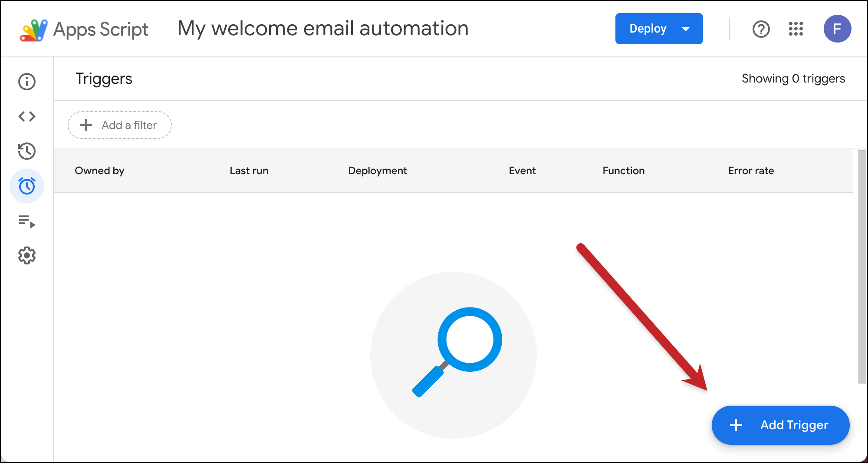Click the vertical scrollbar on triggers list
Screen dimensions: 868x463
click(862, 267)
